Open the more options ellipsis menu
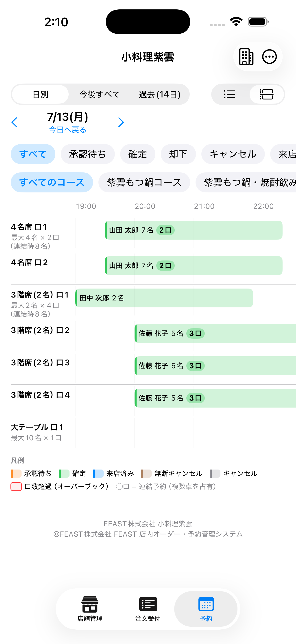 coord(269,57)
